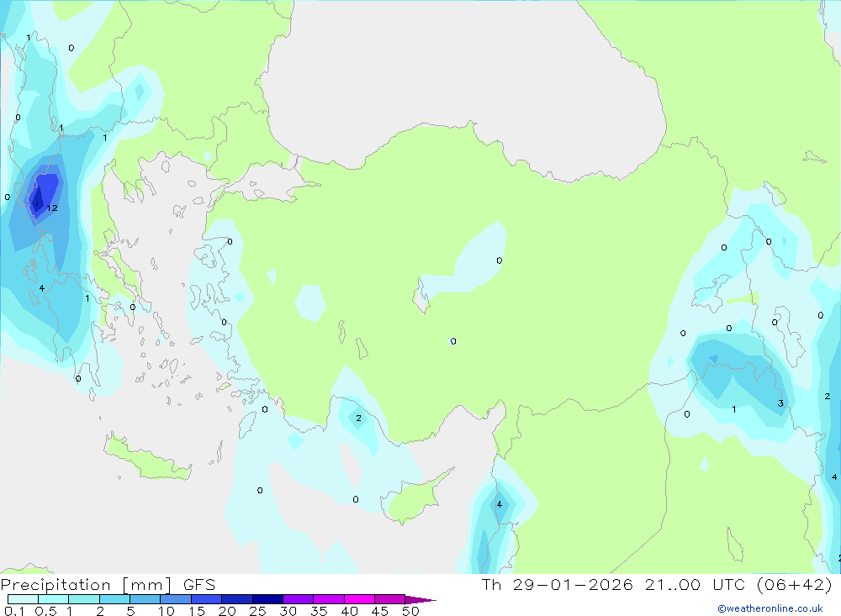Click the '50' legend scale label
The image size is (841, 616).
tap(410, 611)
